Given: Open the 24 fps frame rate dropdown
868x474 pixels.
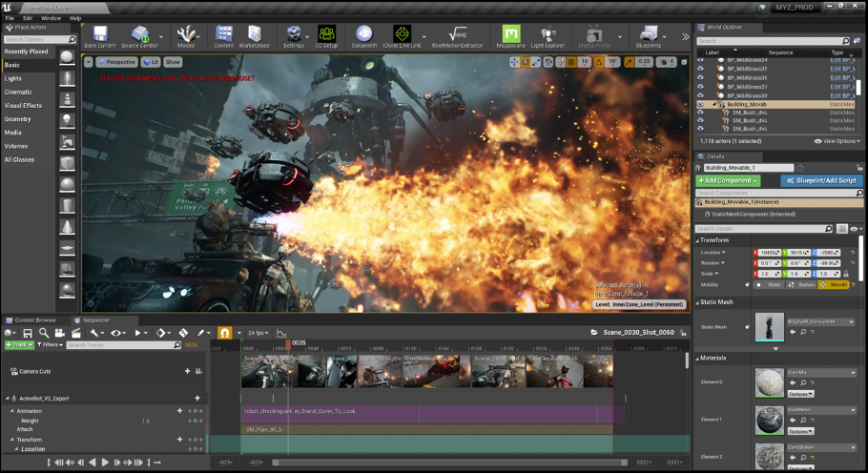Looking at the screenshot, I should 259,333.
